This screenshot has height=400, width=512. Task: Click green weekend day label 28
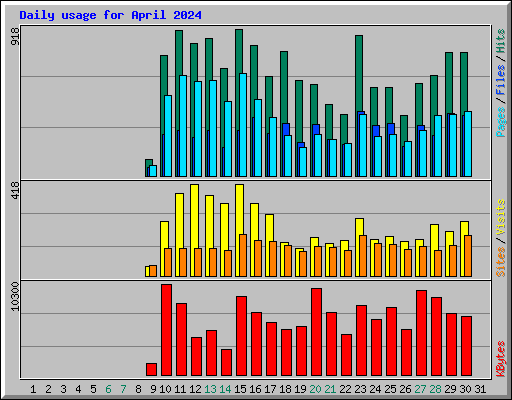click(435, 389)
